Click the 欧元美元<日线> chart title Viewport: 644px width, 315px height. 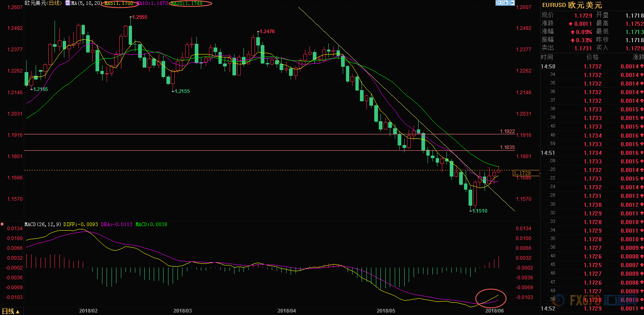pos(43,3)
